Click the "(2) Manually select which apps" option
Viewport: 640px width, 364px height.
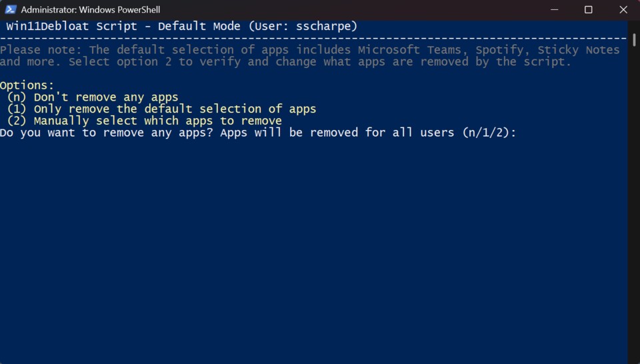pos(144,121)
